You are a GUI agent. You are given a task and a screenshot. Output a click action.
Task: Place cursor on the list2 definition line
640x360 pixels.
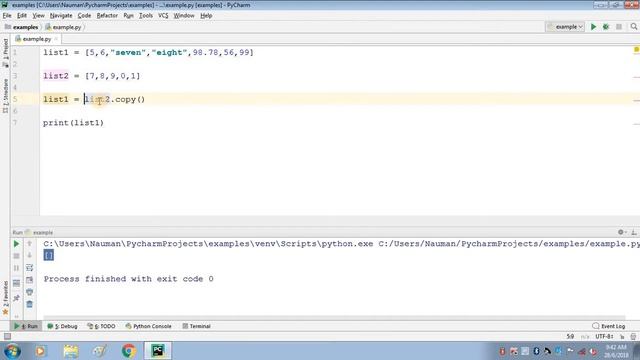(x=92, y=76)
